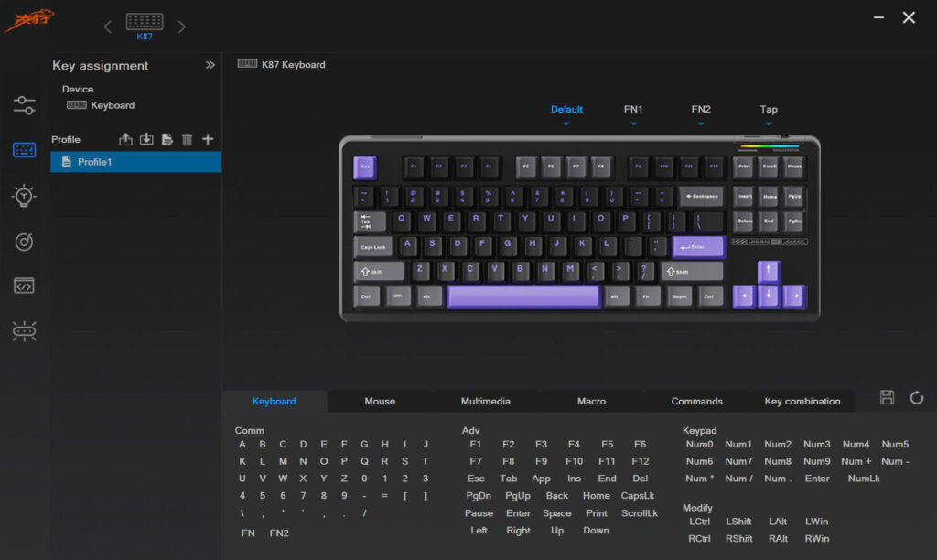Go to the next device with right arrow
The height and width of the screenshot is (560, 937).
[x=182, y=27]
